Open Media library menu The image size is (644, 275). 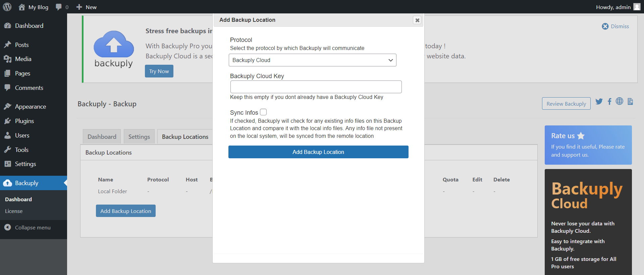tap(34, 59)
